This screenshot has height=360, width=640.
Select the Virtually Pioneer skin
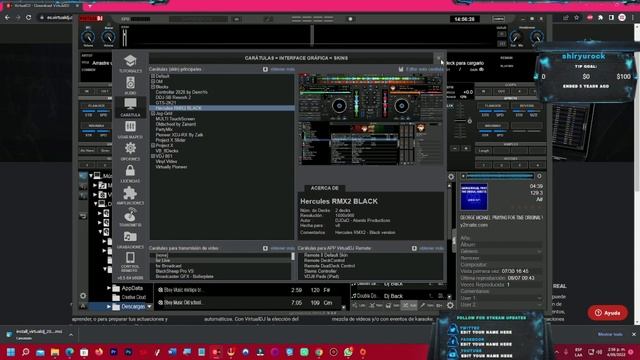(x=171, y=167)
